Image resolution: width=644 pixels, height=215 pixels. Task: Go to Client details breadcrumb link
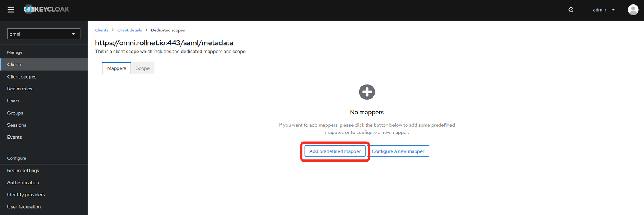[130, 30]
